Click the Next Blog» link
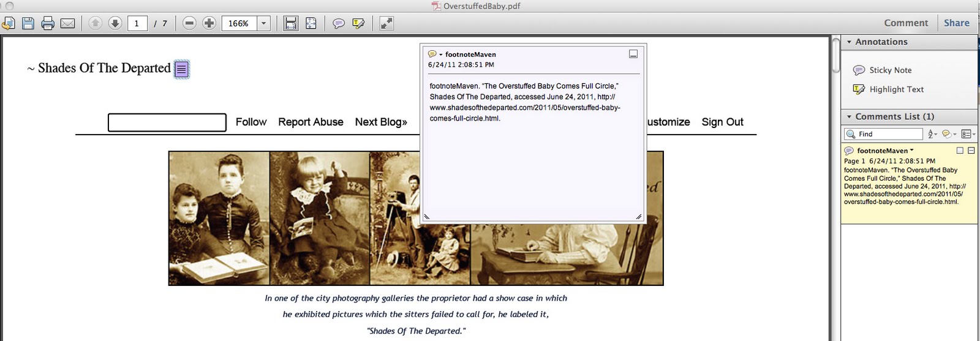Image resolution: width=980 pixels, height=341 pixels. 381,122
